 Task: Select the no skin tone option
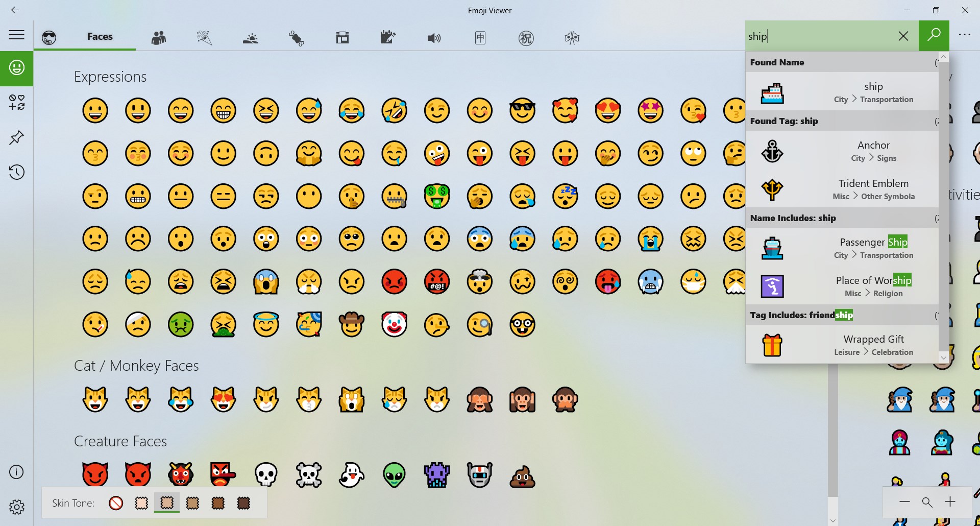116,504
